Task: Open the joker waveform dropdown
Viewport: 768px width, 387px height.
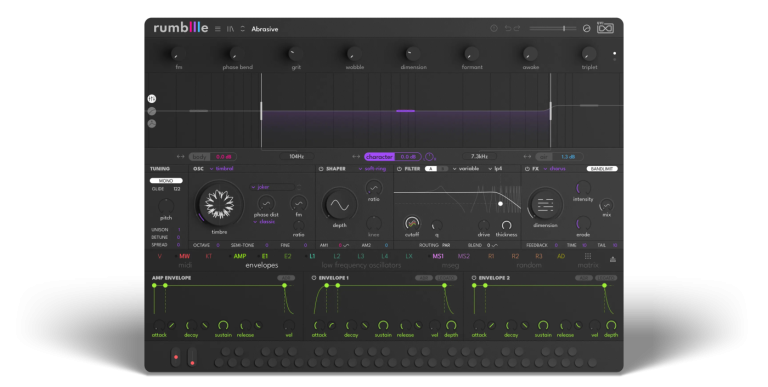Action: coord(272,187)
